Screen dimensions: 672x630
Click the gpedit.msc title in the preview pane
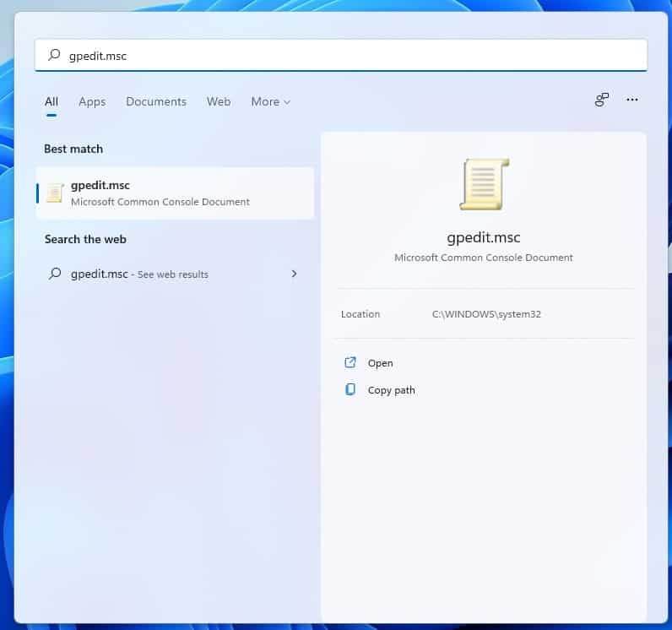(484, 237)
